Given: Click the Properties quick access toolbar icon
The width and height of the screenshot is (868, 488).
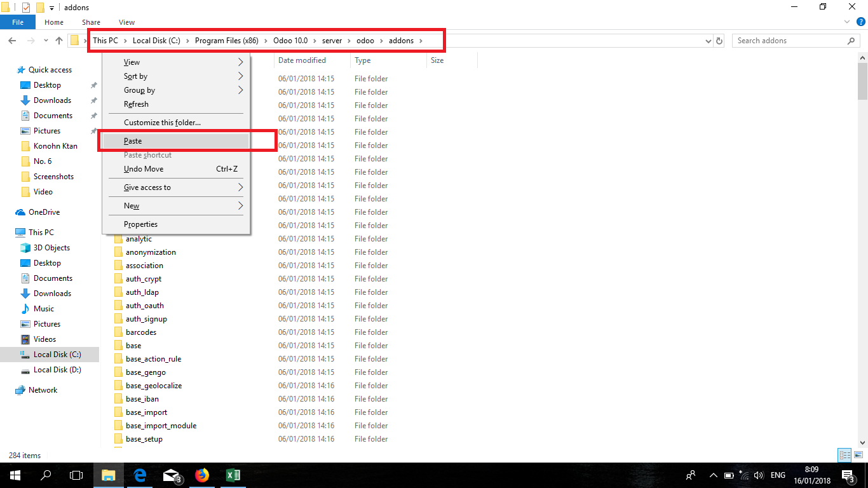Looking at the screenshot, I should click(26, 8).
